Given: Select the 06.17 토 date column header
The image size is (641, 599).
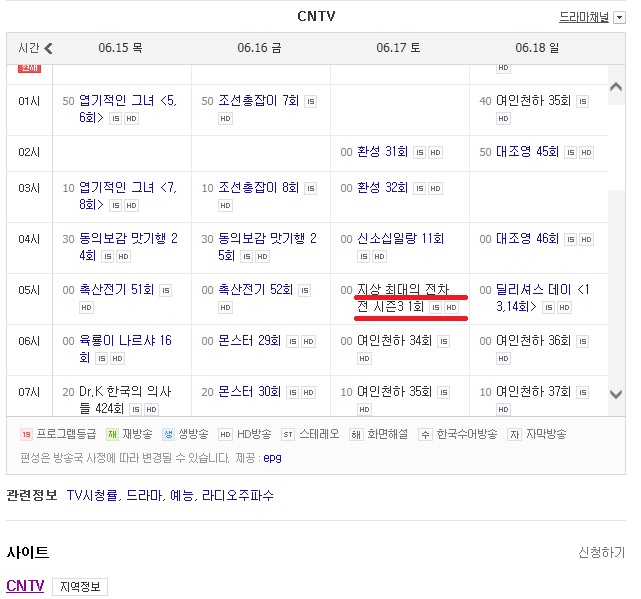Looking at the screenshot, I should coord(398,48).
